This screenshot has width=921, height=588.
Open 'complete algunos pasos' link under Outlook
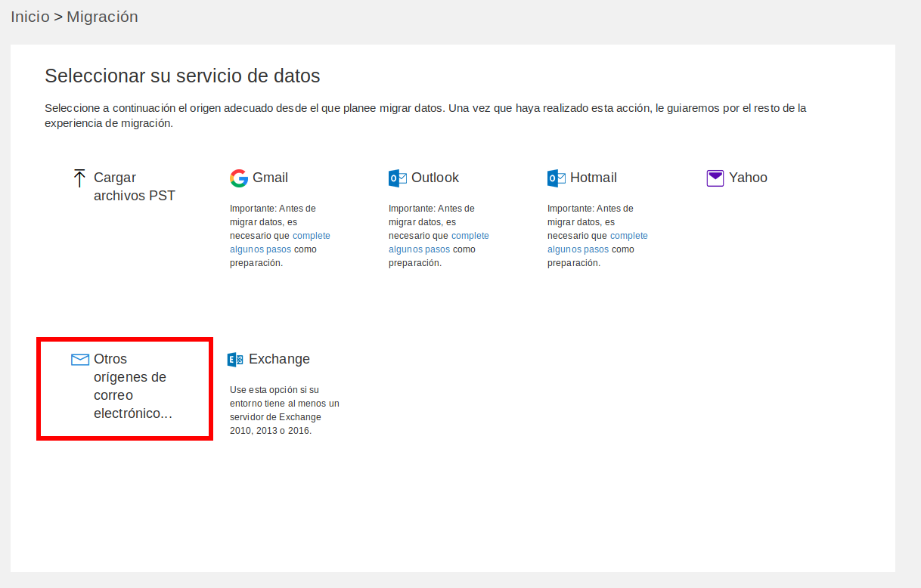tap(439, 243)
